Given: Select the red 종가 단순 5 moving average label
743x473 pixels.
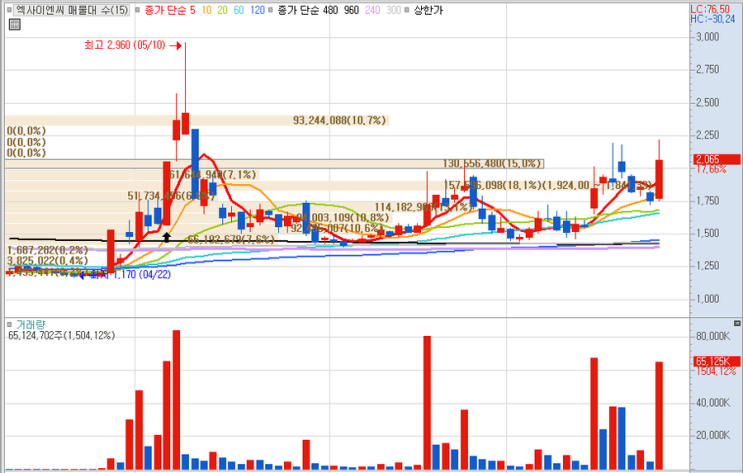Looking at the screenshot, I should 170,10.
